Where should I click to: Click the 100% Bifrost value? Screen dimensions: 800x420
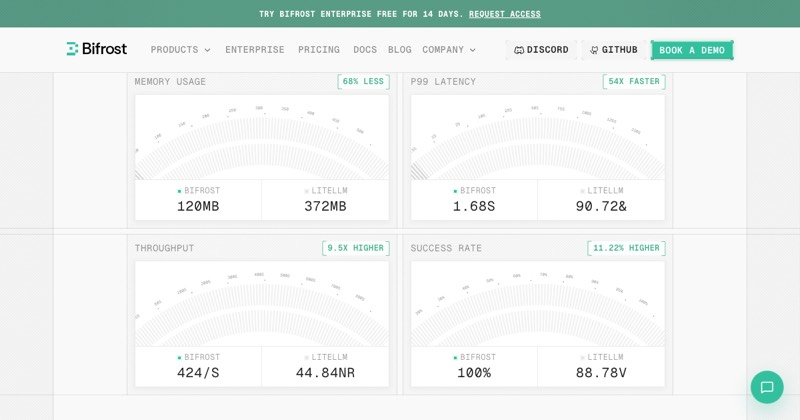pos(474,373)
